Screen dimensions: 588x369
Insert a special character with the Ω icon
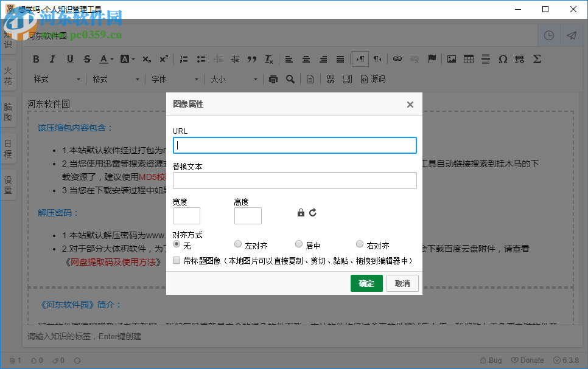pyautogui.click(x=503, y=59)
